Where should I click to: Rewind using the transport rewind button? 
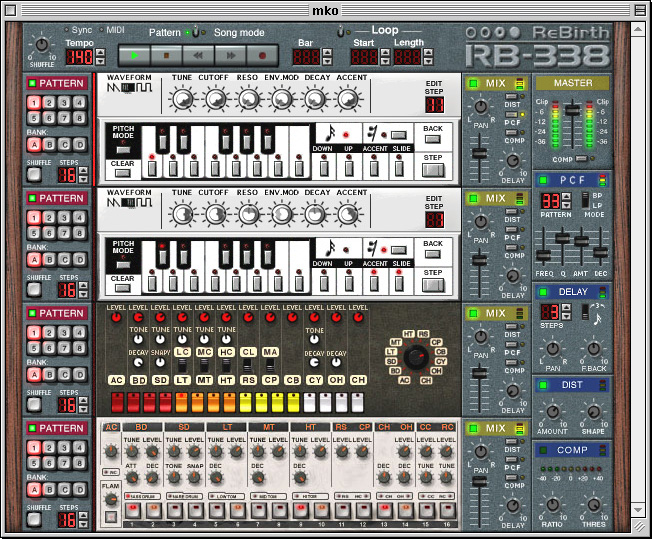(x=198, y=55)
